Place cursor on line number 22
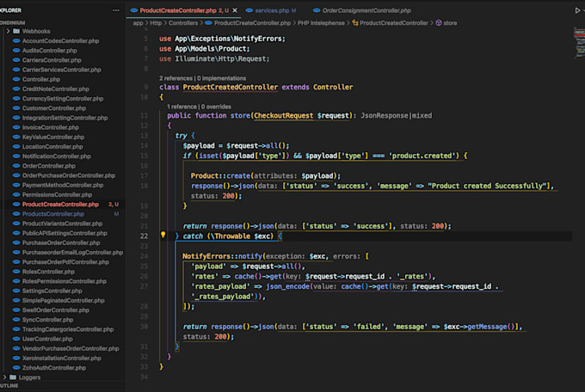The width and height of the screenshot is (585, 392). [144, 236]
